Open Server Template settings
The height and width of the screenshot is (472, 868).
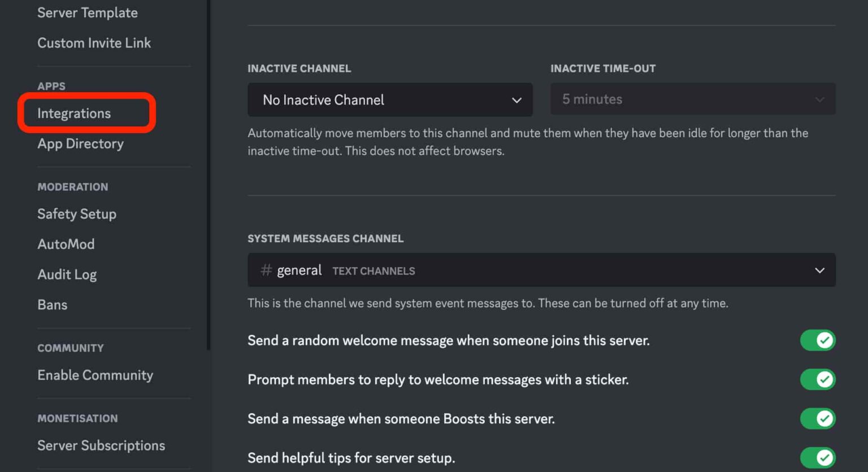(87, 12)
